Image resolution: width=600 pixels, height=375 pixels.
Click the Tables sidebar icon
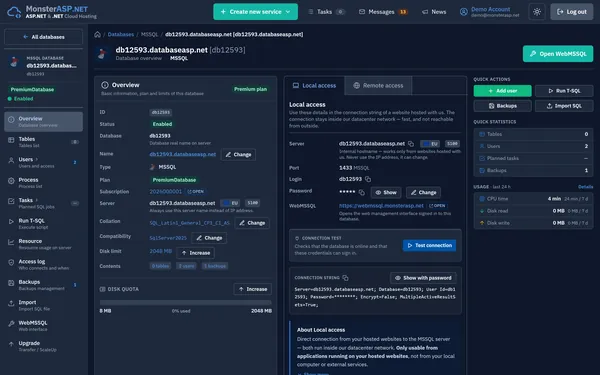click(11, 140)
